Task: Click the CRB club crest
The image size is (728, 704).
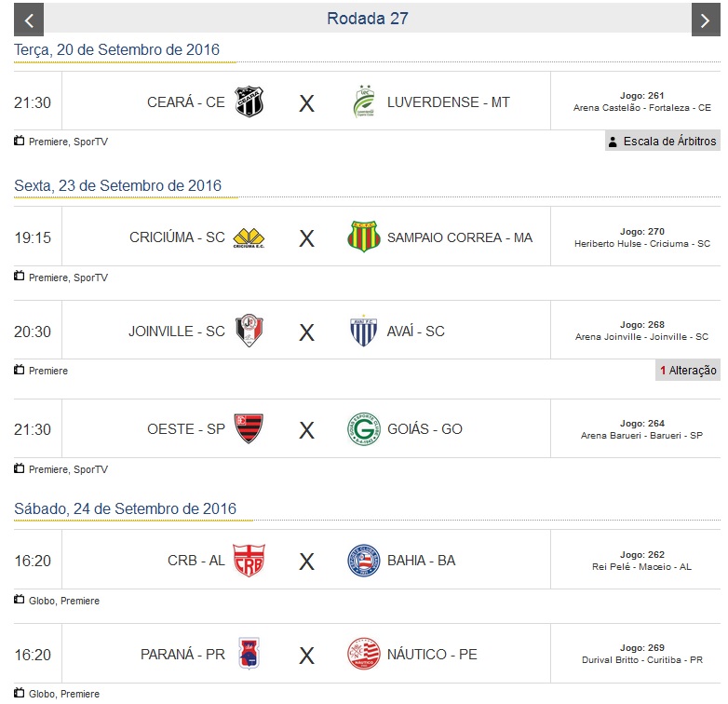Action: [x=249, y=561]
